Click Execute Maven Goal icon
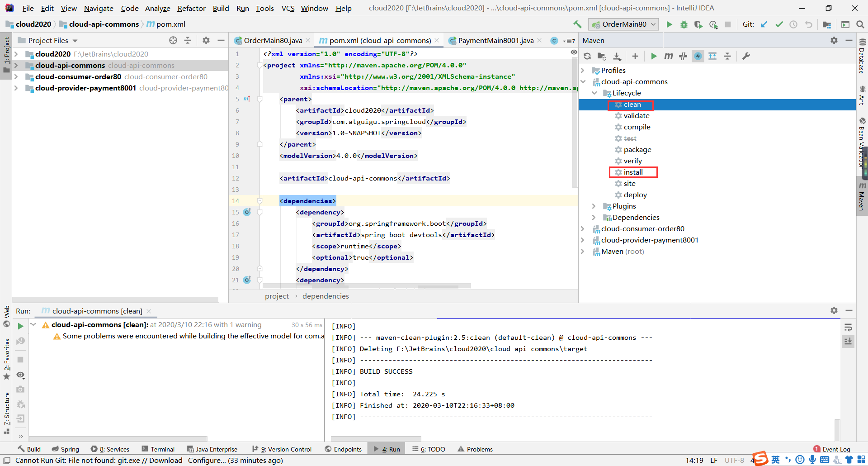Screen dimensions: 868x466 point(668,56)
